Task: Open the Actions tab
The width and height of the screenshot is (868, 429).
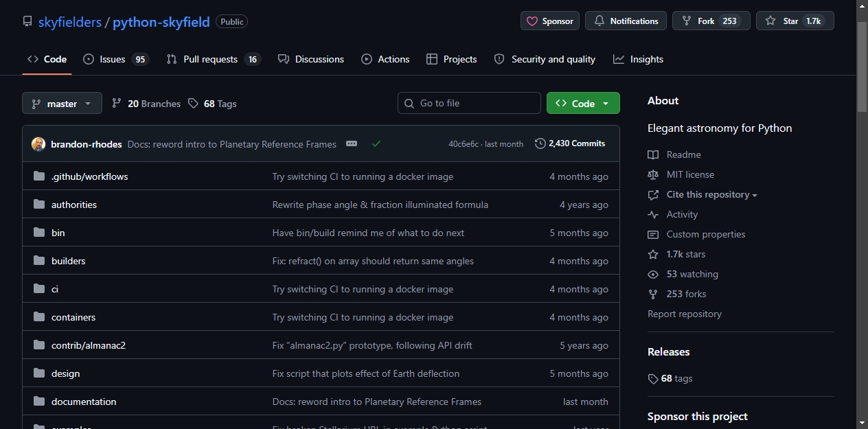Action: point(385,59)
